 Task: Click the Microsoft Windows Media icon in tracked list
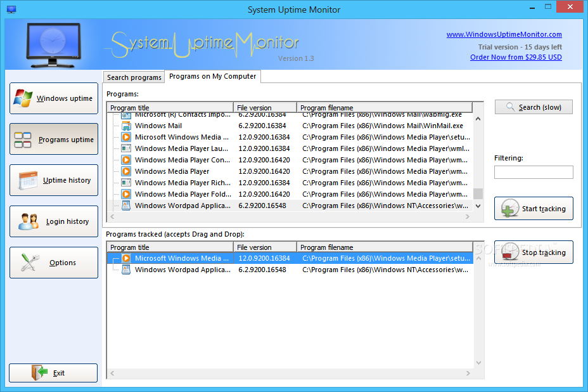coord(126,258)
